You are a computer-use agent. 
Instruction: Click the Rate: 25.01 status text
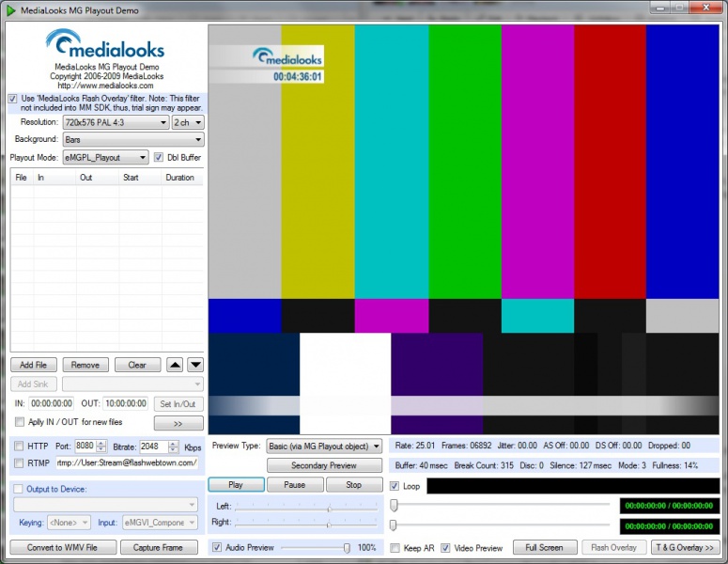click(414, 446)
